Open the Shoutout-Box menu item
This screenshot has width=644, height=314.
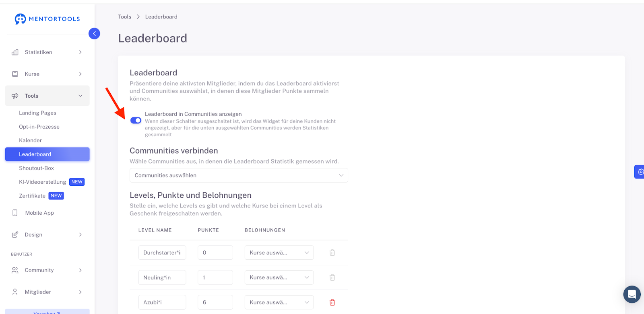[36, 168]
